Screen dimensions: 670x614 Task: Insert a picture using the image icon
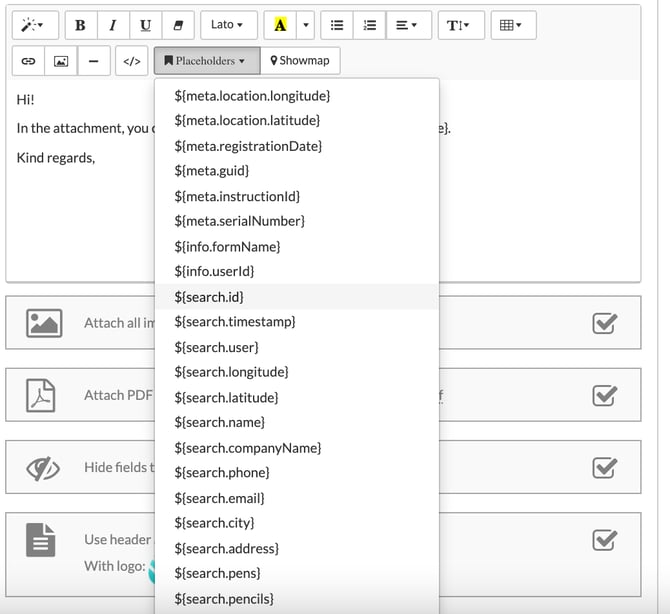(61, 61)
